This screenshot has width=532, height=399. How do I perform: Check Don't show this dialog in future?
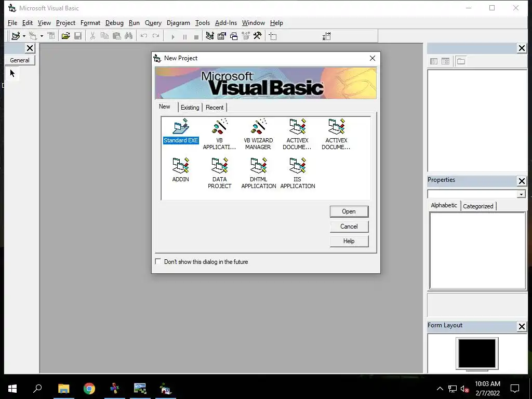click(x=158, y=262)
